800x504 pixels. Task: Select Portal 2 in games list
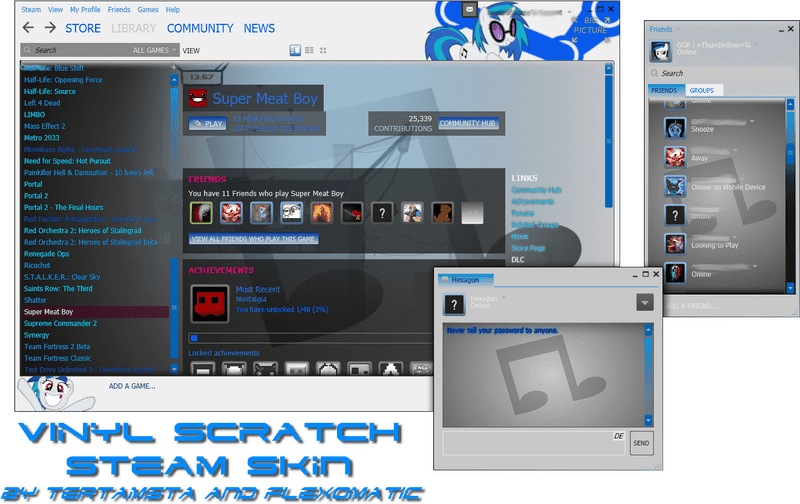[36, 196]
